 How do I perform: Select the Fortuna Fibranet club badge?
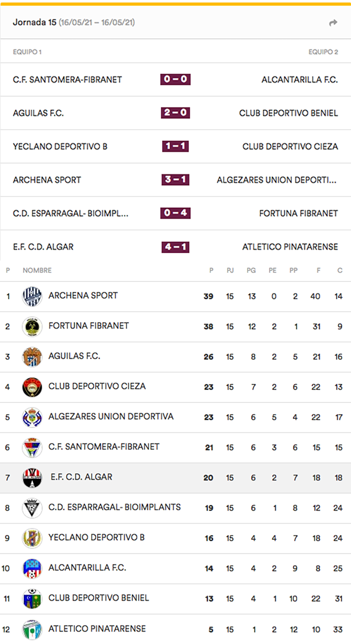32,326
